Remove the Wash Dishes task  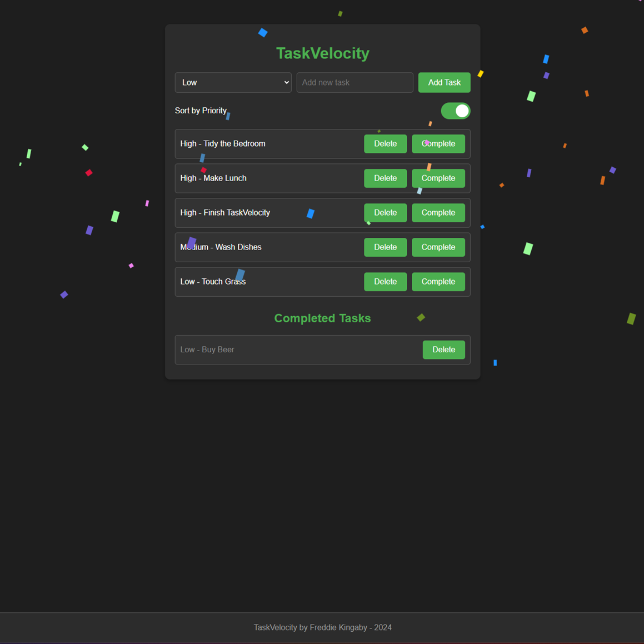click(x=385, y=247)
